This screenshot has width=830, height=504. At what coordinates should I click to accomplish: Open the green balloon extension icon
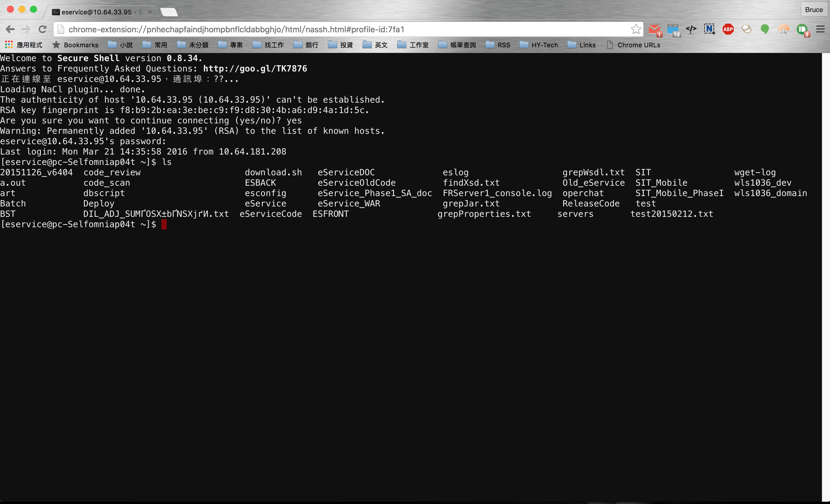[x=765, y=29]
